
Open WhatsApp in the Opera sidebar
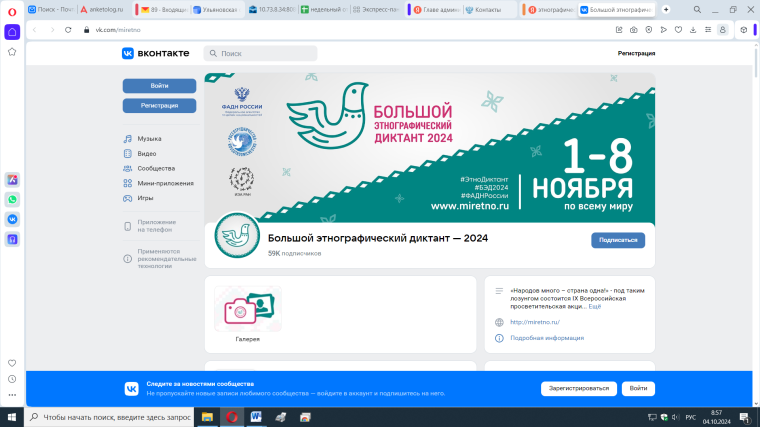tap(12, 200)
